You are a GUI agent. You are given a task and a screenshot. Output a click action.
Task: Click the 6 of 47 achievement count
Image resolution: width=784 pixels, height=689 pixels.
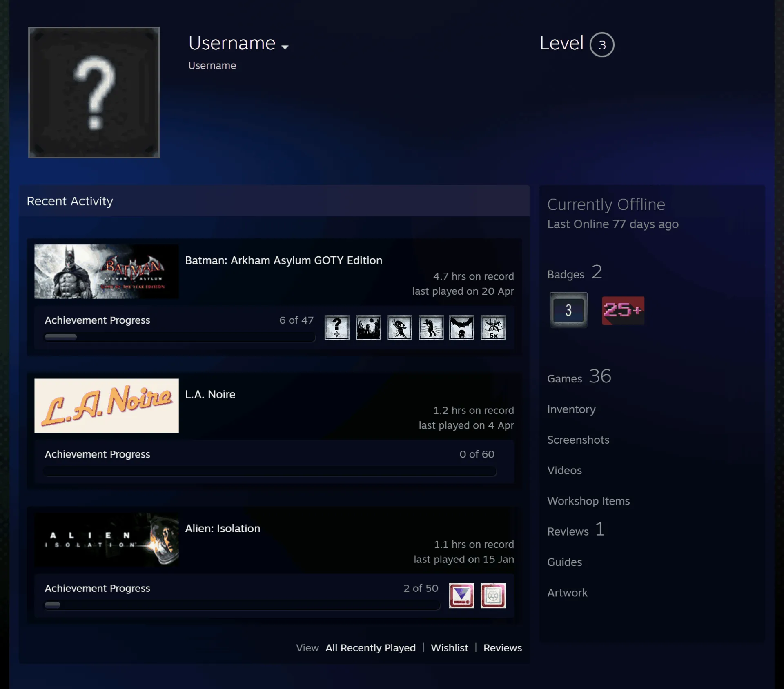click(296, 320)
